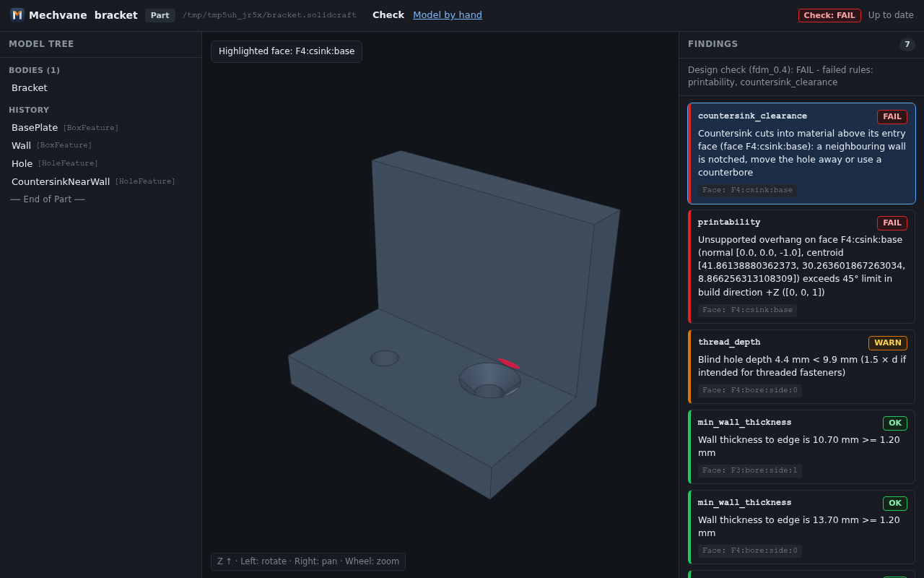Click the F4:csink:base face tag under countersink_clearance
924x578 pixels.
747,191
